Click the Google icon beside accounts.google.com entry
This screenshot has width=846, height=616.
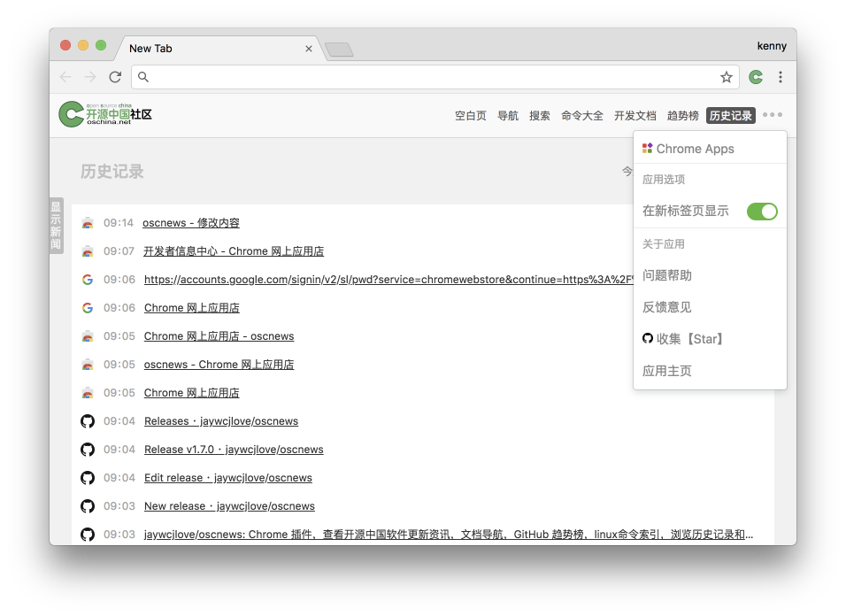[x=88, y=280]
